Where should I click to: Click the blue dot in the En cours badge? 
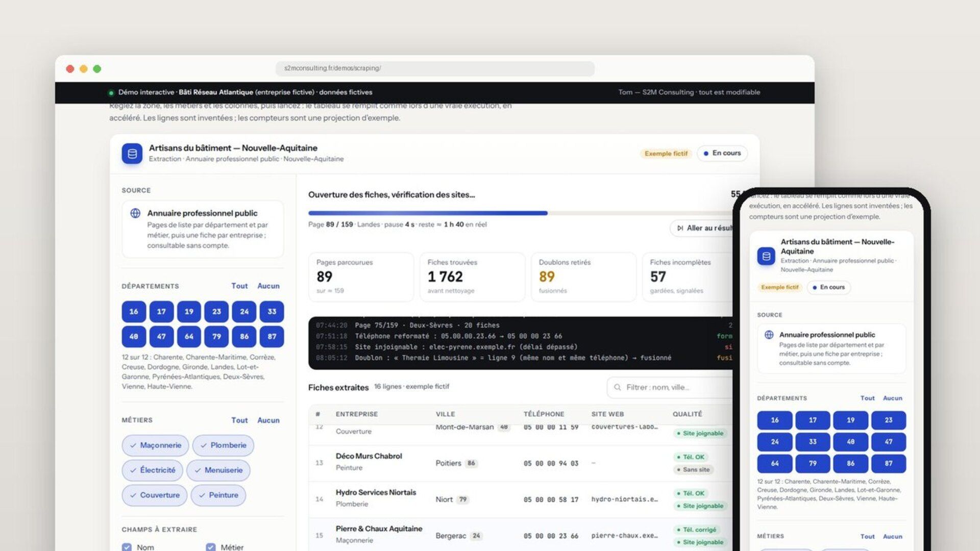(706, 154)
